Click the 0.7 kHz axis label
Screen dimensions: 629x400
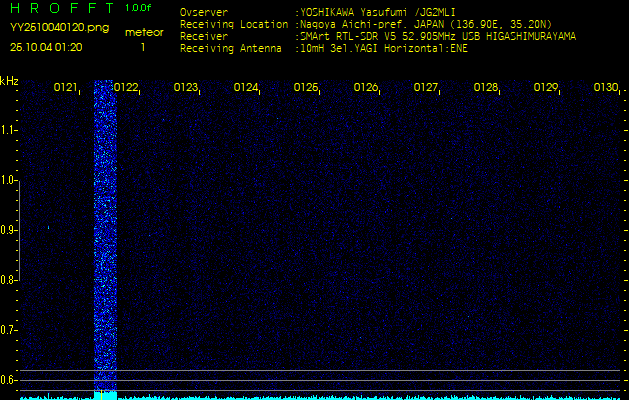[x=7, y=330]
